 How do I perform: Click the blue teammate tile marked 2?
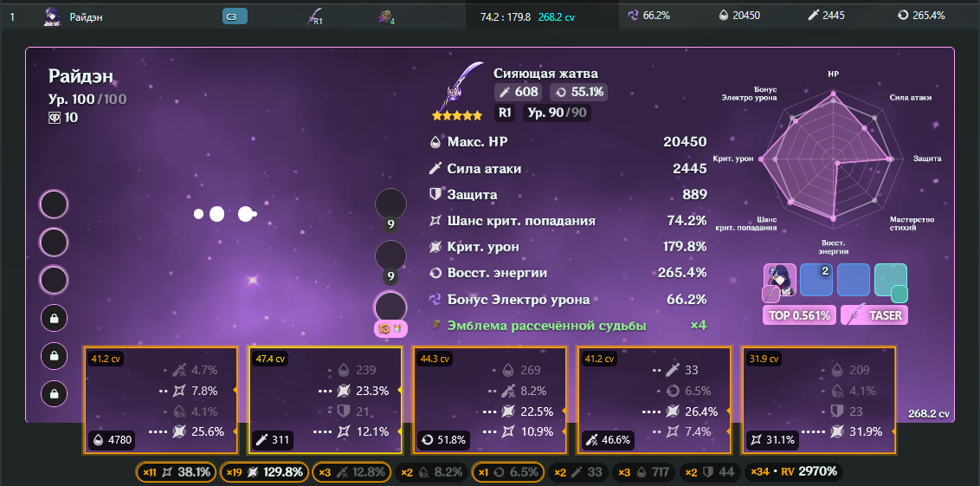tap(816, 280)
